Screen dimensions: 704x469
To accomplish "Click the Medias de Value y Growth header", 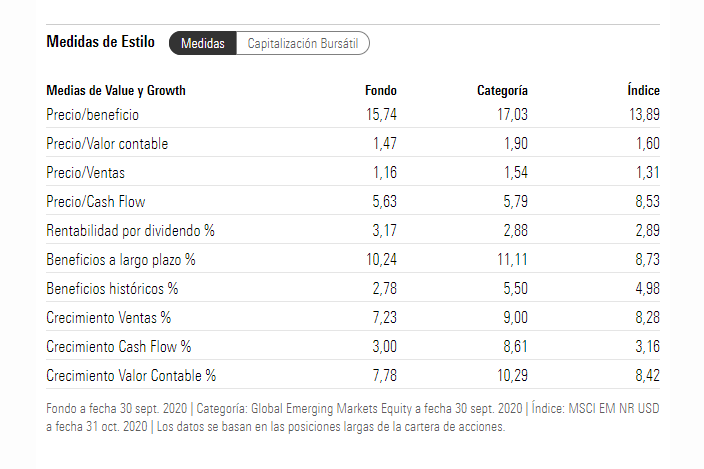I will tap(116, 90).
